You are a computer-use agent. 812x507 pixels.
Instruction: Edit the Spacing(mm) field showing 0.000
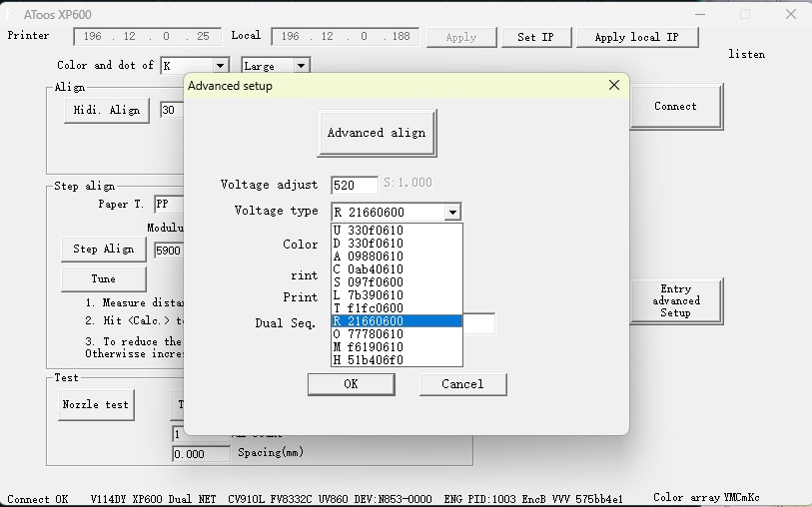[201, 454]
